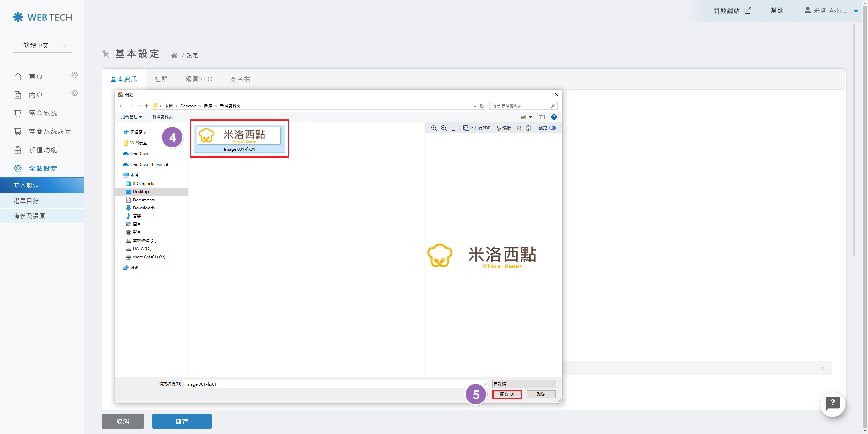This screenshot has height=434, width=868.
Task: Click the print icon in preview toolbar
Action: [453, 128]
